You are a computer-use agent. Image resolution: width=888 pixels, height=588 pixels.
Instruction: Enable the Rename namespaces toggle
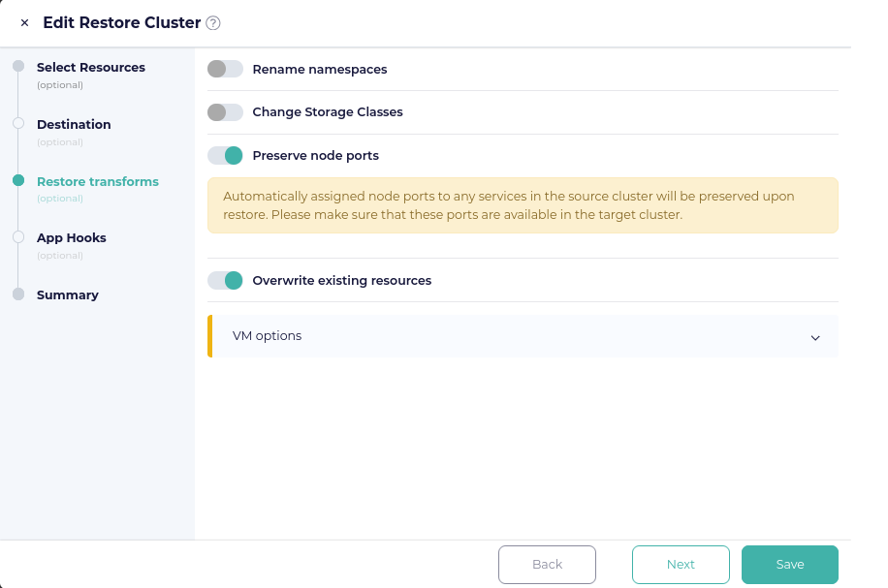coord(226,69)
